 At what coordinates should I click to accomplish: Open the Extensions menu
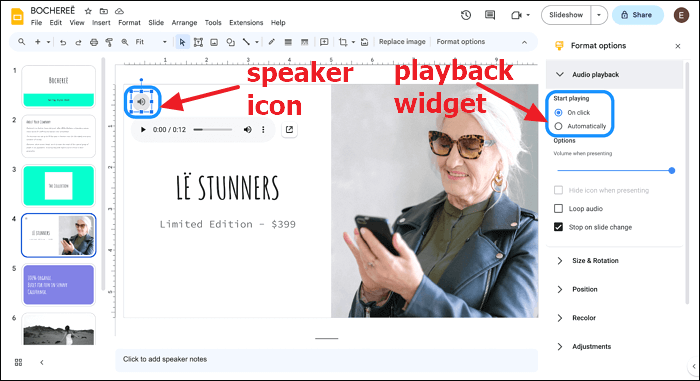(246, 22)
